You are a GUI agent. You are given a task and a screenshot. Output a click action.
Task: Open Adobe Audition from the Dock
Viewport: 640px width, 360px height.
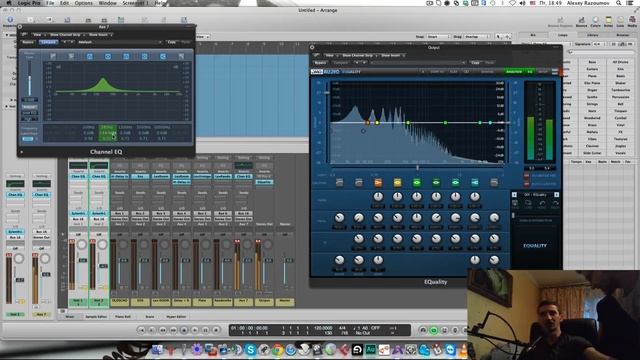(x=371, y=350)
